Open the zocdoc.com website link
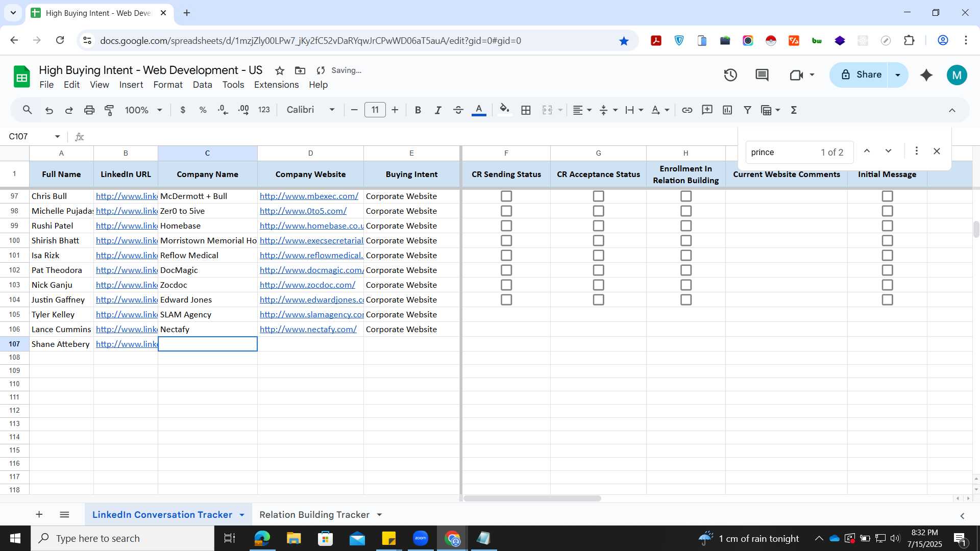Screen dimensions: 980x551 (x=307, y=285)
